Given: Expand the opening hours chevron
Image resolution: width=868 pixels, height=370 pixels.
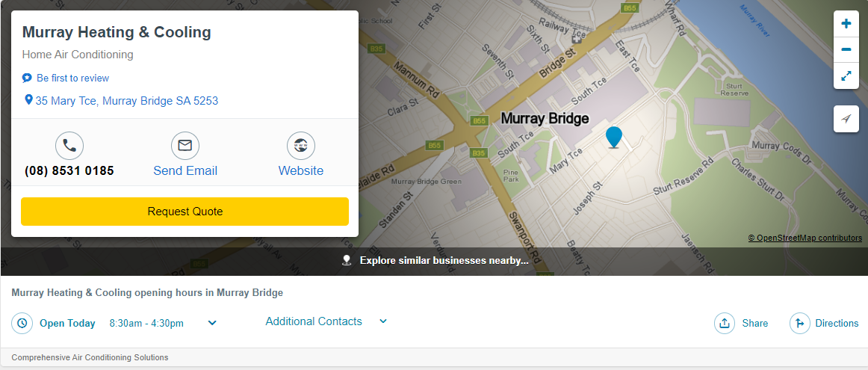Looking at the screenshot, I should pos(212,324).
